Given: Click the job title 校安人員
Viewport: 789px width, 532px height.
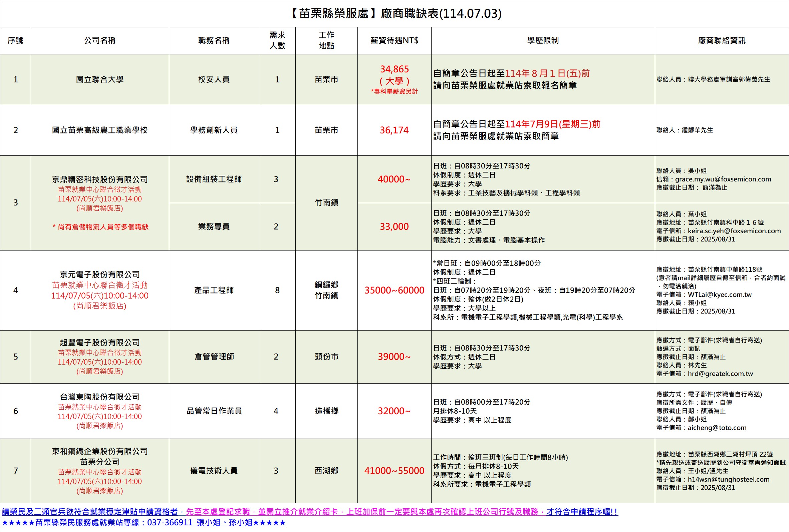Looking at the screenshot, I should click(214, 79).
